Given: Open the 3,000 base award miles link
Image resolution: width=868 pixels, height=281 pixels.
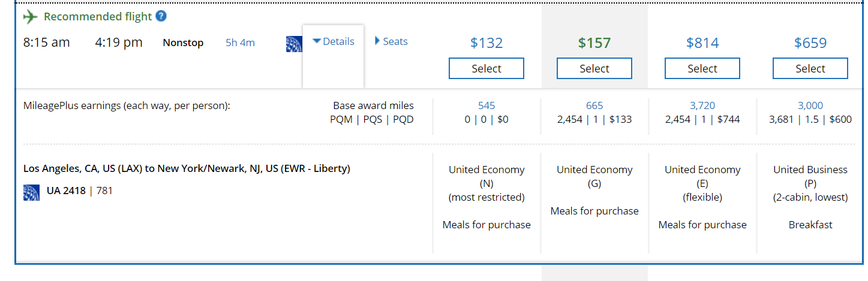Looking at the screenshot, I should (x=810, y=105).
